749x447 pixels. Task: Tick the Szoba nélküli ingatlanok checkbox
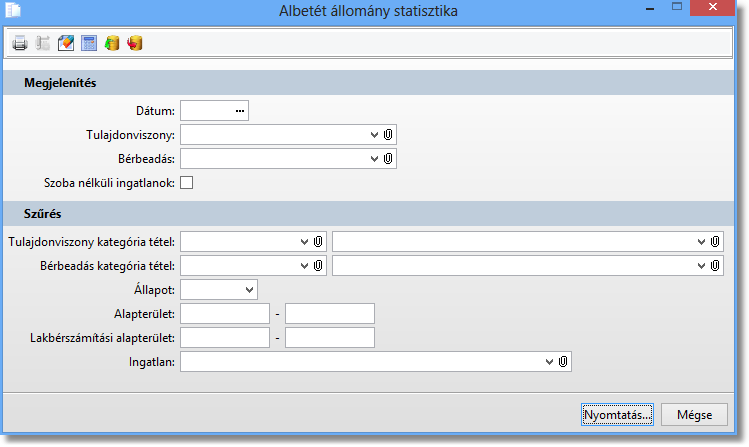point(187,183)
